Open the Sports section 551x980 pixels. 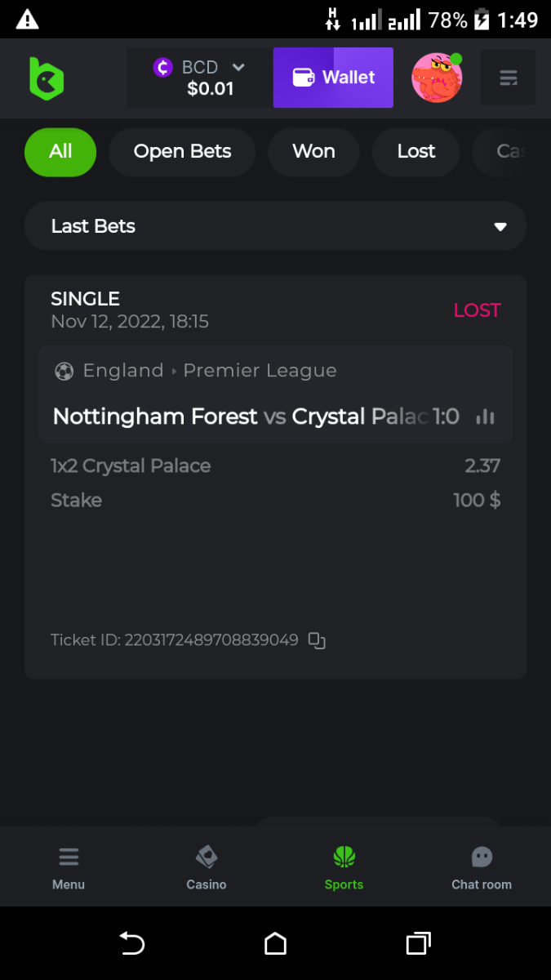click(344, 867)
